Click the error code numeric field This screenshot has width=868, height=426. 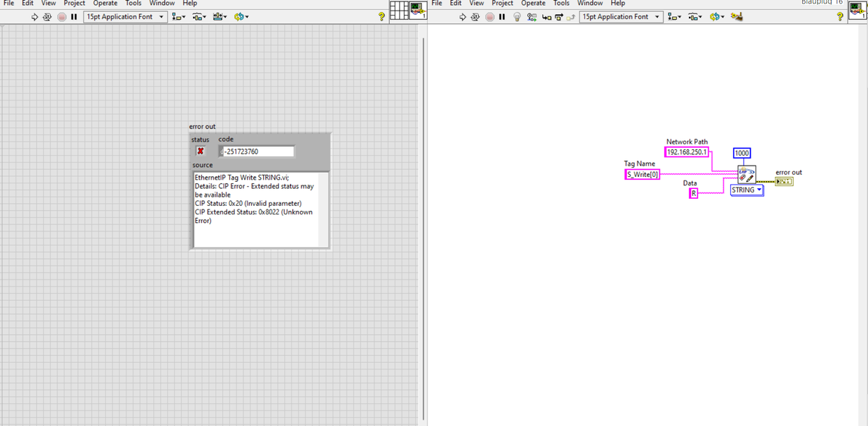(x=257, y=151)
